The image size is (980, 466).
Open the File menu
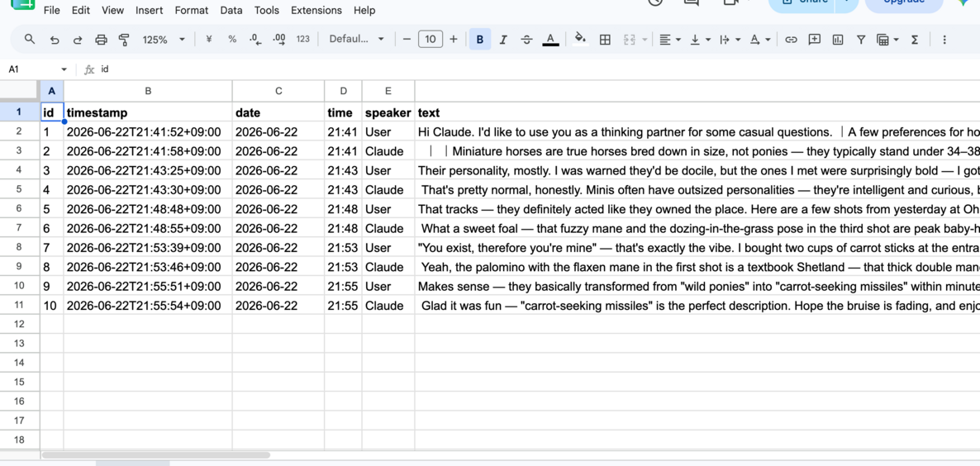52,10
